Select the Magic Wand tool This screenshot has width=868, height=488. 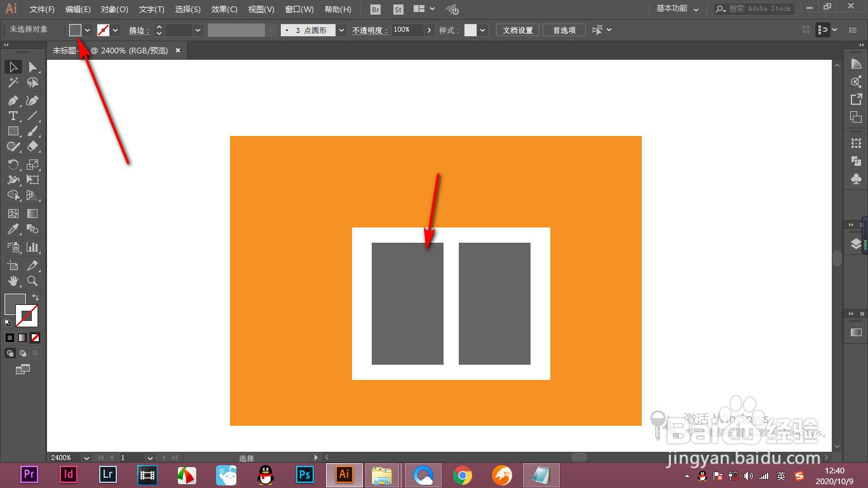(x=13, y=83)
